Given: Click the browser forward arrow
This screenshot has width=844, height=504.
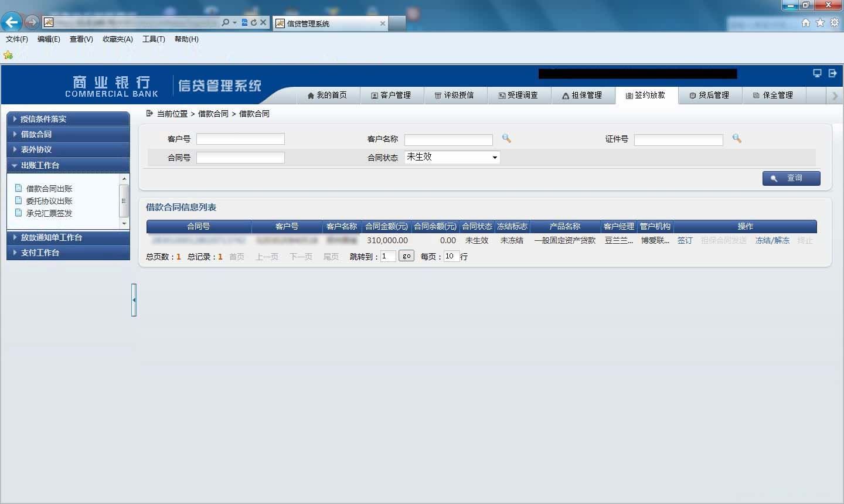Looking at the screenshot, I should (x=32, y=22).
